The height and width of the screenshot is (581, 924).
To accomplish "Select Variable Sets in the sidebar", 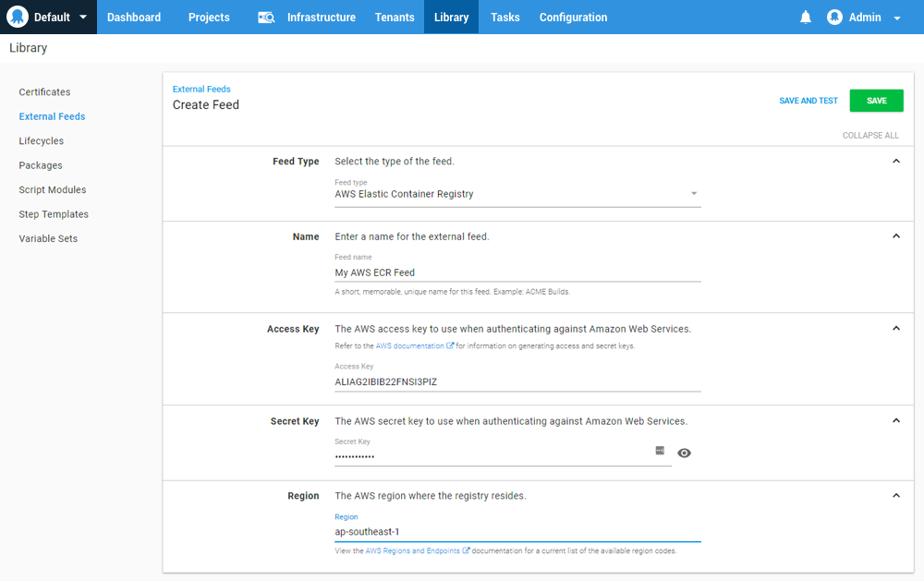I will point(48,237).
